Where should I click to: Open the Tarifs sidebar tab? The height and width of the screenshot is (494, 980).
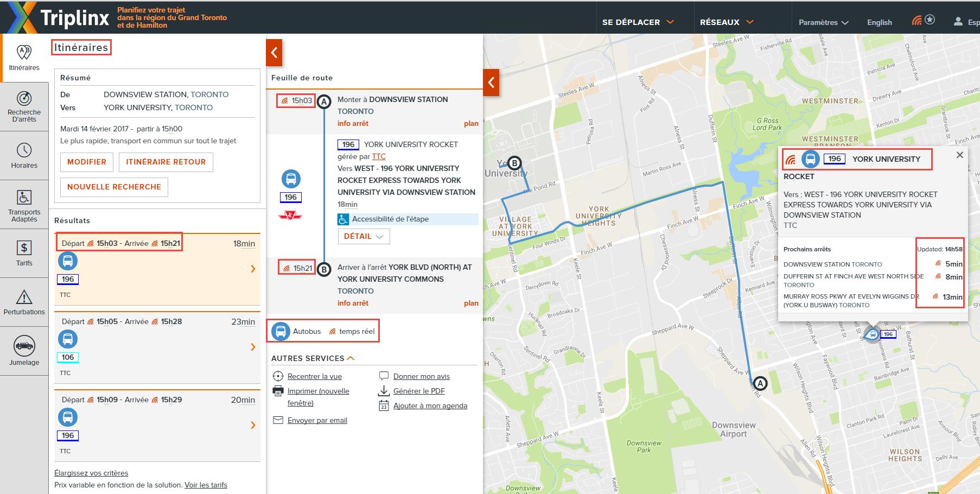coord(24,254)
